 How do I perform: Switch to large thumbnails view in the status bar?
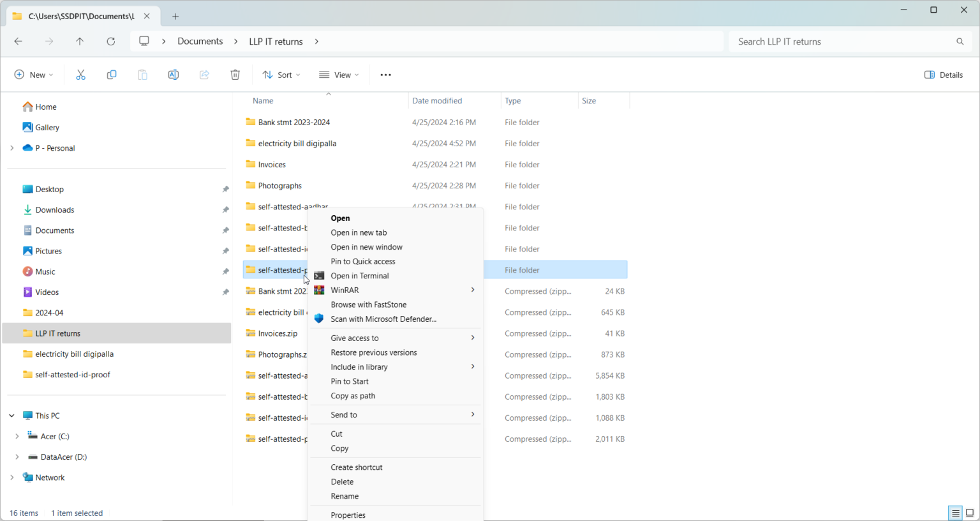point(969,513)
